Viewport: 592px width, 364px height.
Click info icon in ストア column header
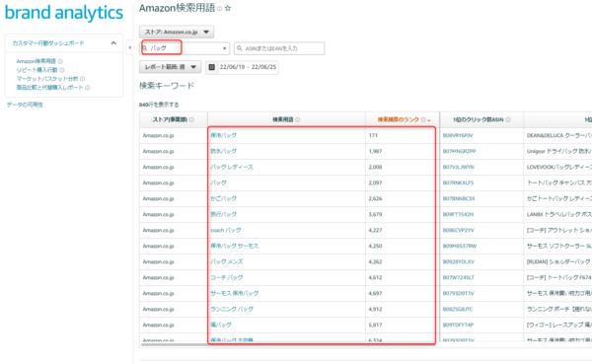(x=191, y=119)
